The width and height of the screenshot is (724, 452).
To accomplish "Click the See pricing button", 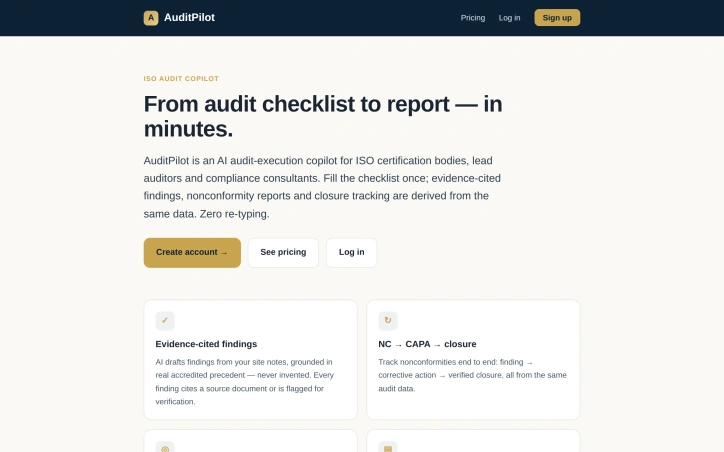I will coord(283,253).
